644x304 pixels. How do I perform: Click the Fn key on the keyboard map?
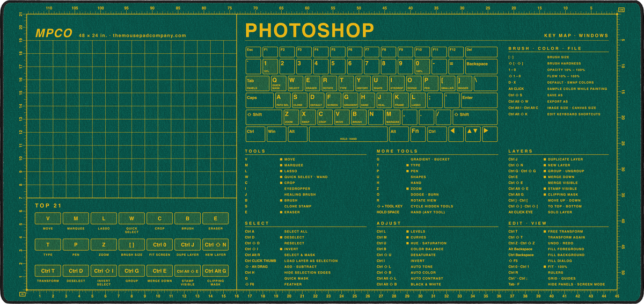[418, 134]
